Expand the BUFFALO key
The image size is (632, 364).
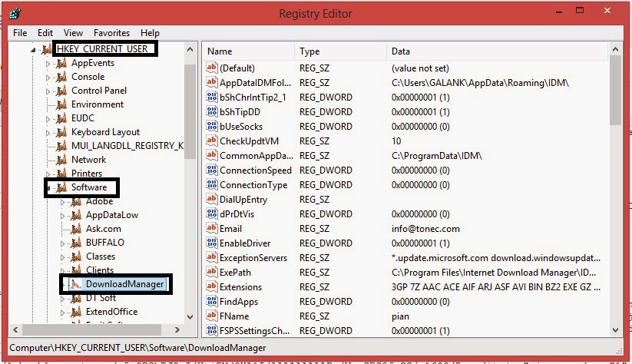tap(62, 243)
